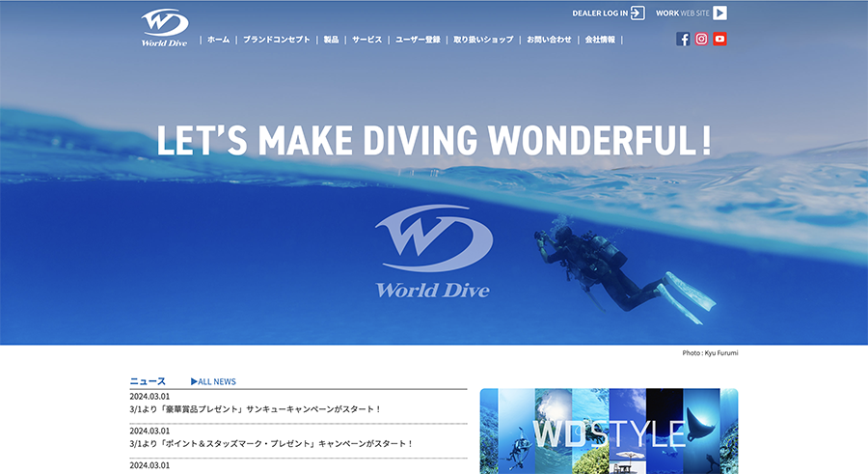Open the DEALER LOG IN link
868x474 pixels.
click(x=600, y=13)
